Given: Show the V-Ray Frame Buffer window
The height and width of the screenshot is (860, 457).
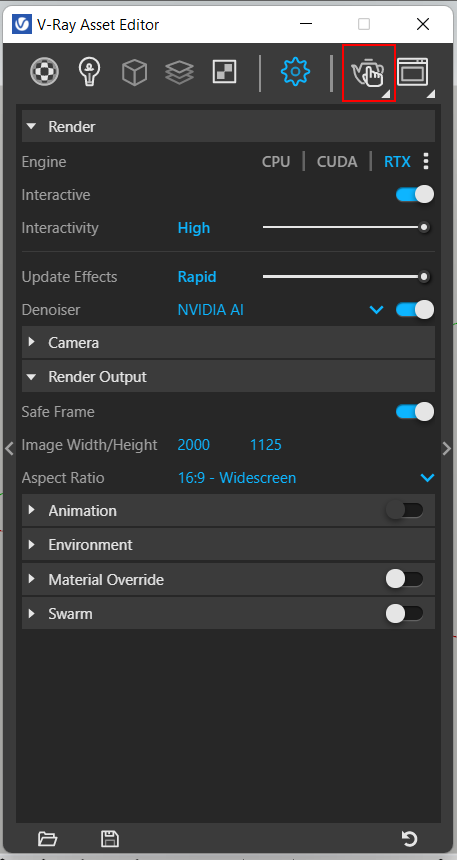Looking at the screenshot, I should 413,72.
